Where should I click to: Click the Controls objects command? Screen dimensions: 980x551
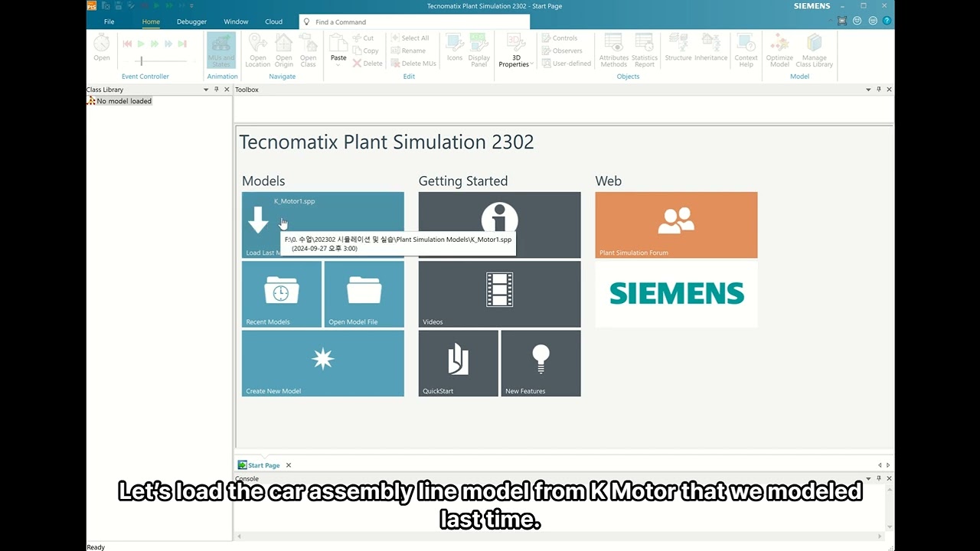tap(560, 37)
